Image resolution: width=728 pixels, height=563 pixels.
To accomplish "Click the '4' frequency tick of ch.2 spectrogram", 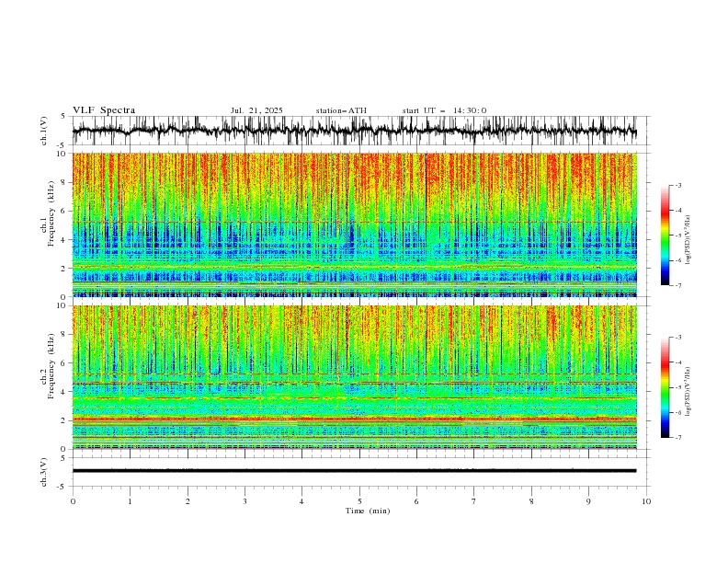I will (63, 392).
